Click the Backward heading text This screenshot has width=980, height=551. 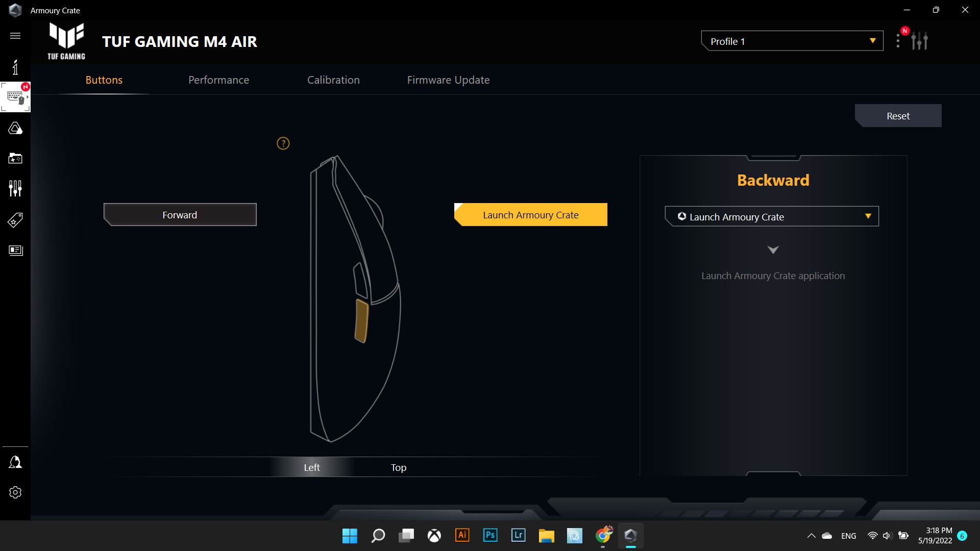773,181
